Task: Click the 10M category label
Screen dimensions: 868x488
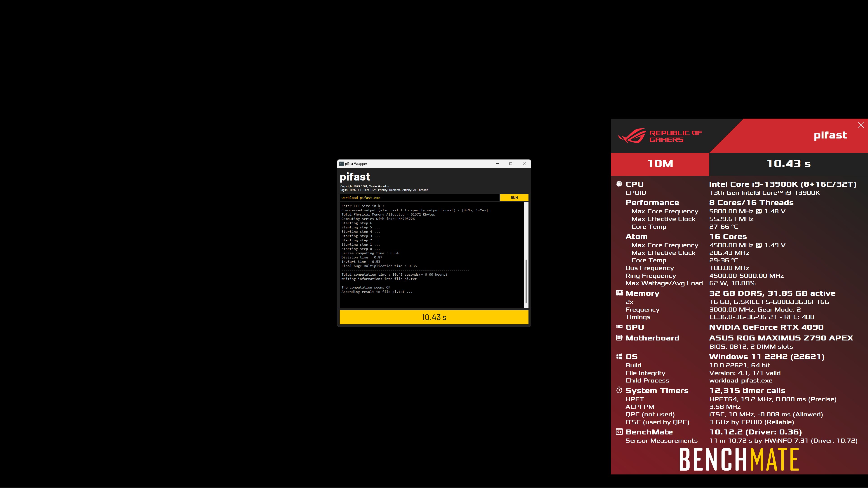Action: point(660,164)
